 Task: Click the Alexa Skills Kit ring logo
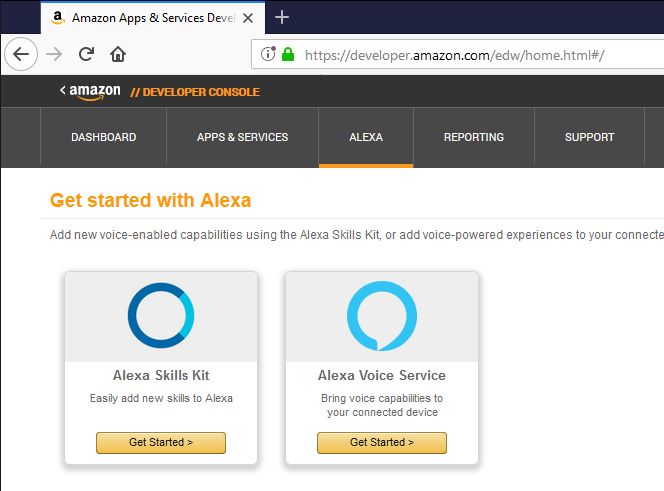(161, 315)
